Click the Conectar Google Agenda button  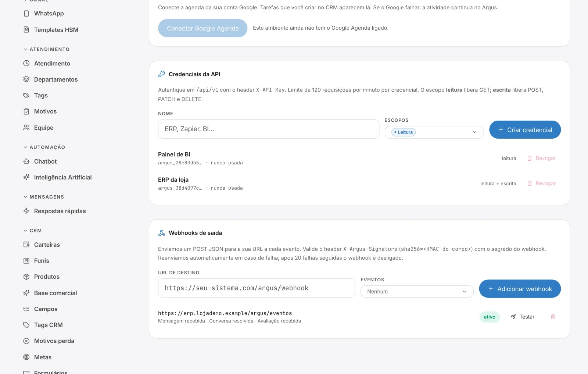(202, 28)
